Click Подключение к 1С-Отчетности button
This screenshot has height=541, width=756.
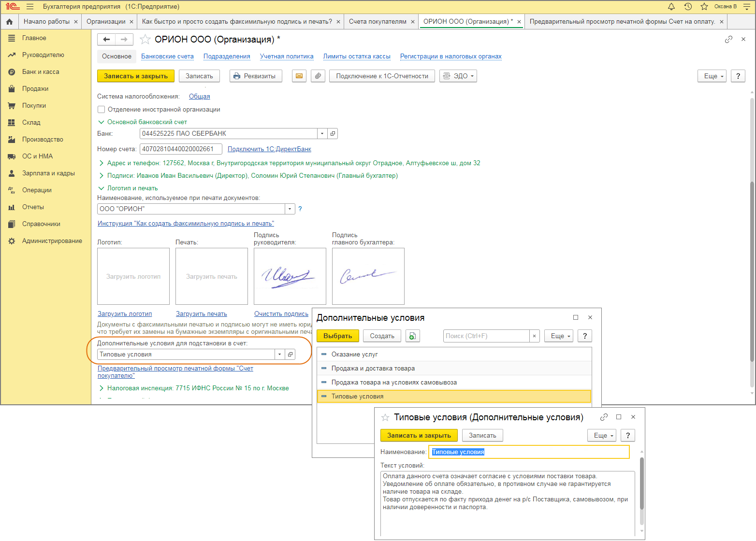coord(382,76)
